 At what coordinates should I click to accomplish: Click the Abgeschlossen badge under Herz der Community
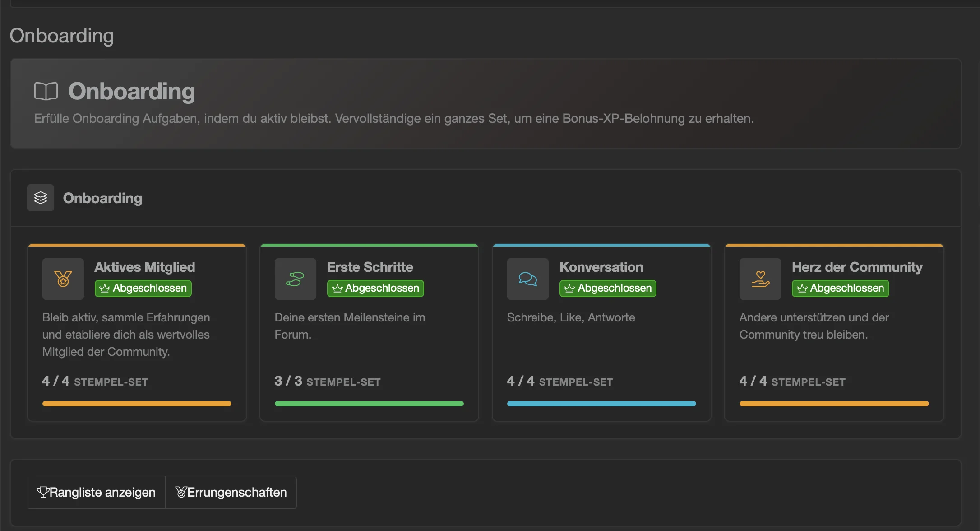click(841, 289)
